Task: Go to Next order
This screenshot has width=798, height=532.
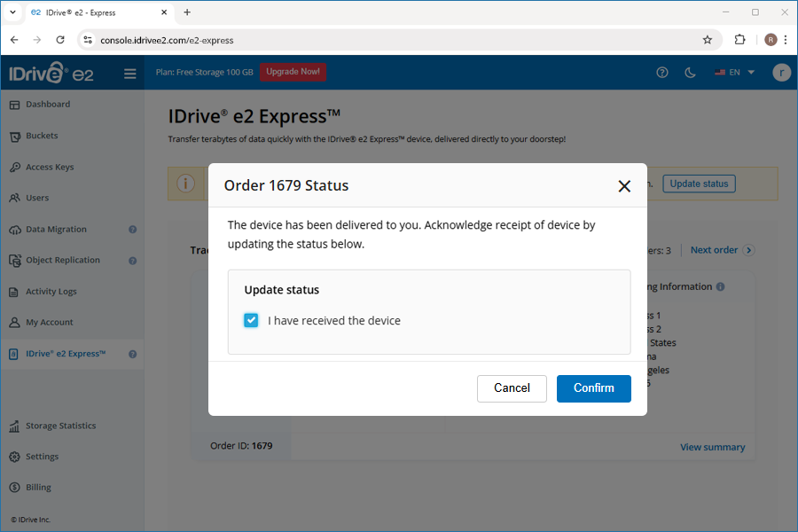Action: (722, 250)
